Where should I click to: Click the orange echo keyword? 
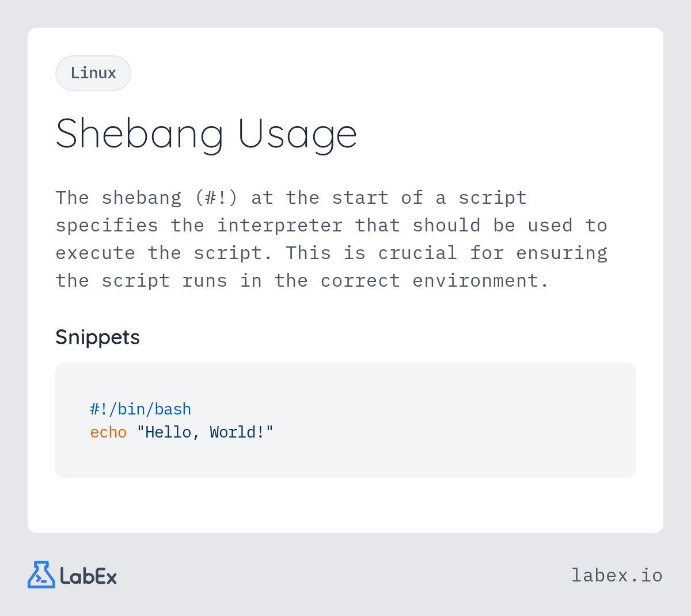click(x=108, y=432)
